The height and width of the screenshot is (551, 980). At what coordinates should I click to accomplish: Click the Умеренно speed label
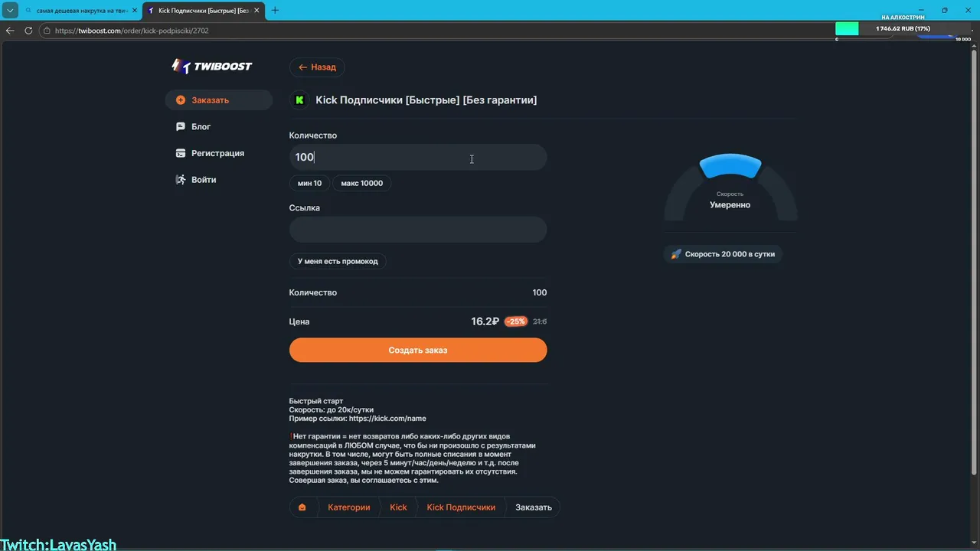pos(730,205)
